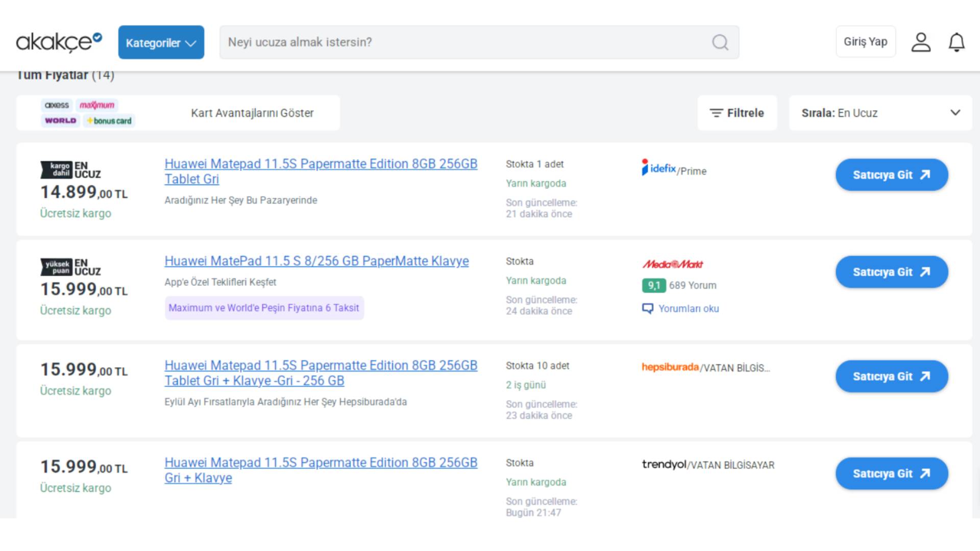
Task: Click the WORLD card logo
Action: coord(60,121)
